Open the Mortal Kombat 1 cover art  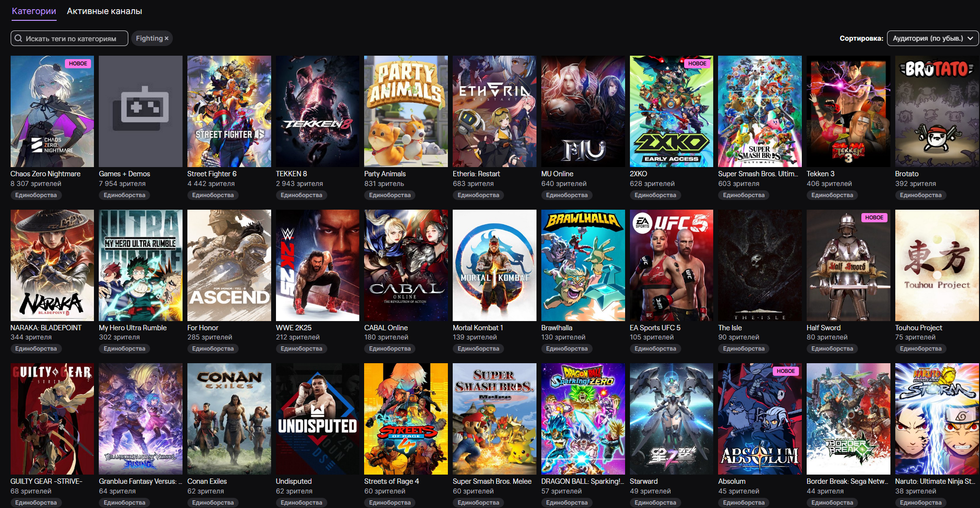coord(494,265)
